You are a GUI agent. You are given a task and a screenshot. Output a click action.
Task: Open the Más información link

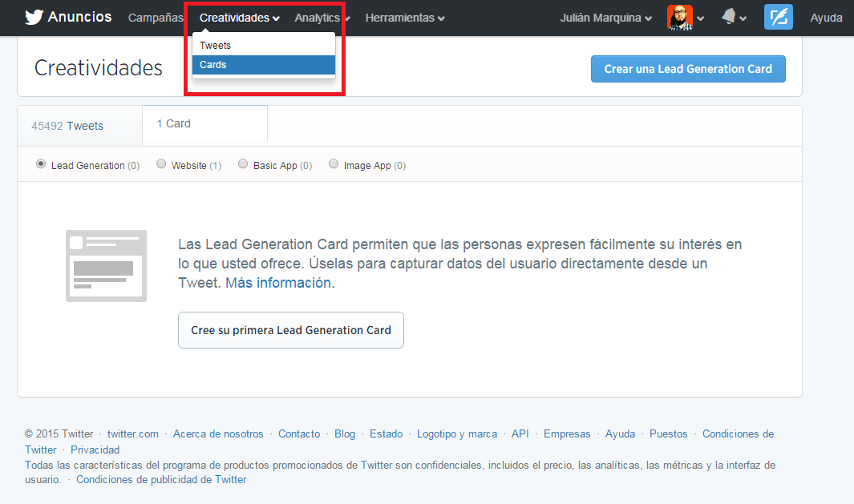pyautogui.click(x=278, y=283)
